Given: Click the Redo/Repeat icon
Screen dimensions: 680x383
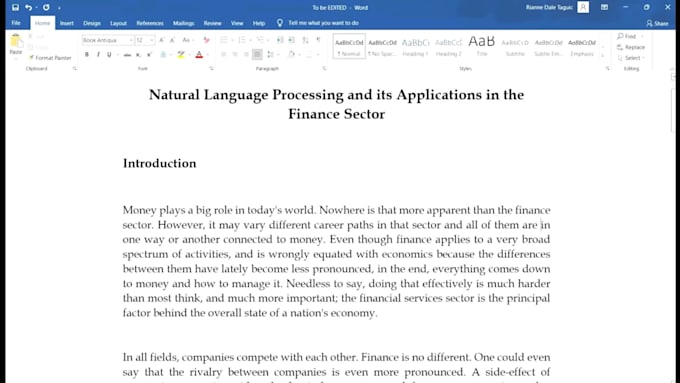Looking at the screenshot, I should 46,7.
